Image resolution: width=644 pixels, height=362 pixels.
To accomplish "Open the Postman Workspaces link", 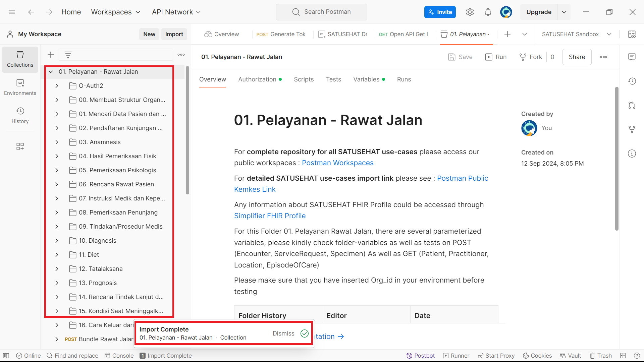I will pos(337,163).
